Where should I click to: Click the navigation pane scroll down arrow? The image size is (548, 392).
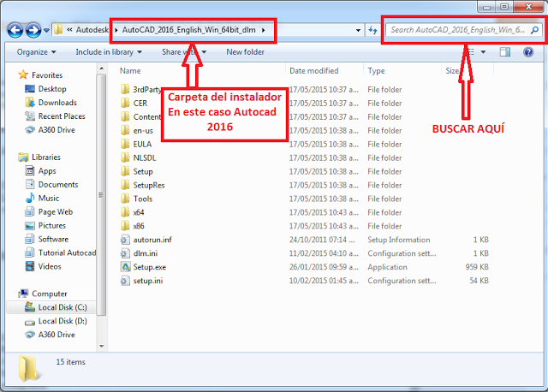click(101, 347)
